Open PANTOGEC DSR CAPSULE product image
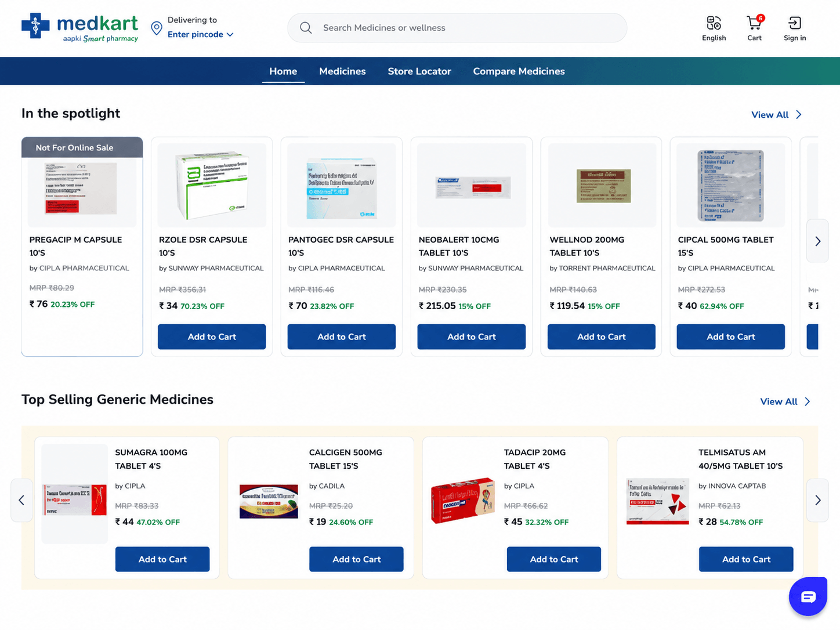Viewport: 840px width, 630px height. click(x=342, y=185)
